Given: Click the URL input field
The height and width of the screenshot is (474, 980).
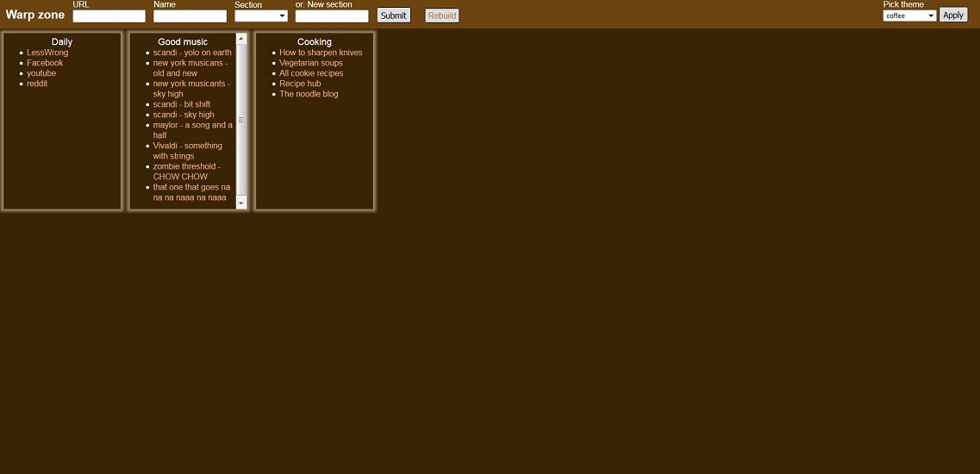Looking at the screenshot, I should 109,16.
